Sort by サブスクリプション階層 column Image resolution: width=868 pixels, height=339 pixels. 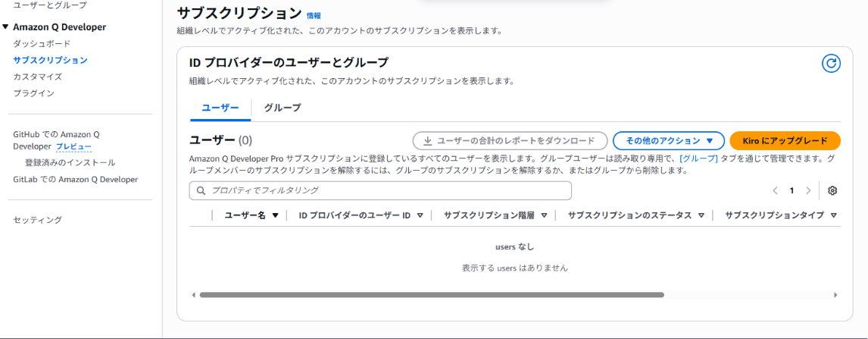tap(545, 215)
